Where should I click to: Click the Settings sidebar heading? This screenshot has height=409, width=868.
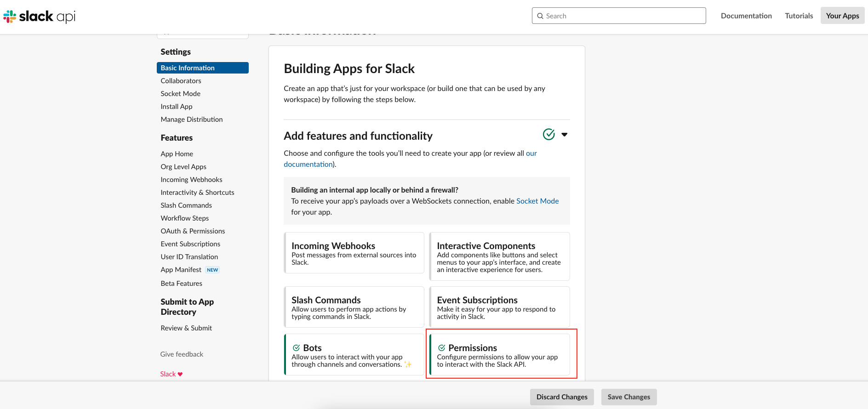pos(176,52)
